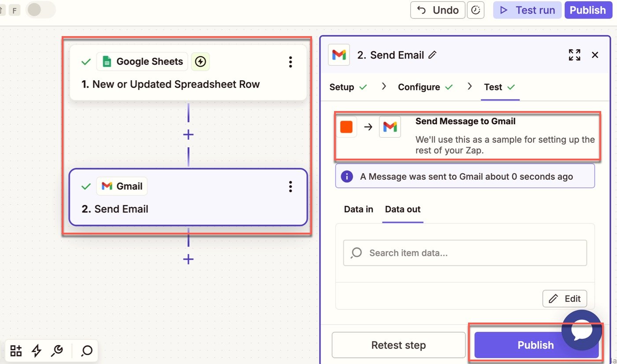Click the Google Sheets app chip

click(142, 62)
